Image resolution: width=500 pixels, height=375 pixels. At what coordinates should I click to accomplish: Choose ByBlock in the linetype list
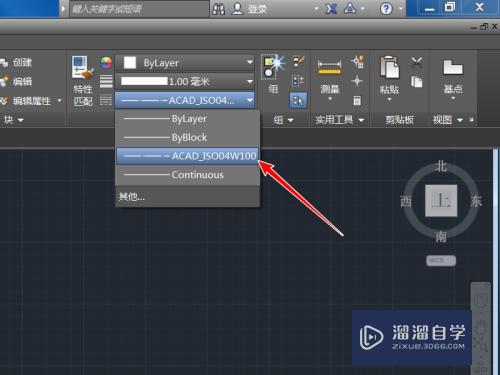pos(188,137)
